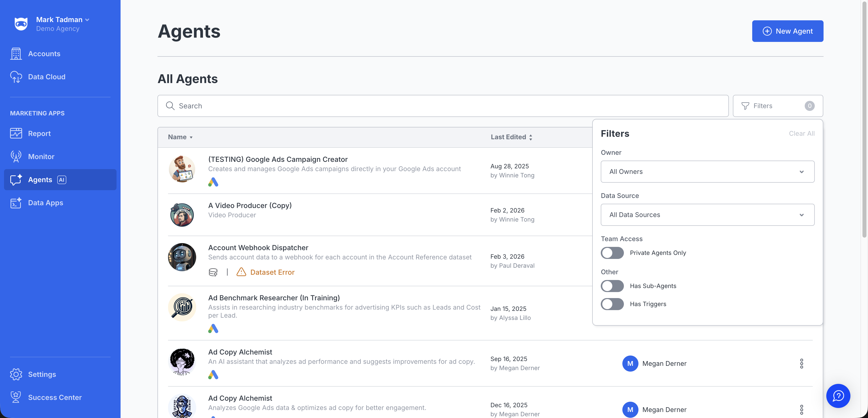Image resolution: width=868 pixels, height=418 pixels.
Task: Expand the All Owners dropdown
Action: pos(707,172)
